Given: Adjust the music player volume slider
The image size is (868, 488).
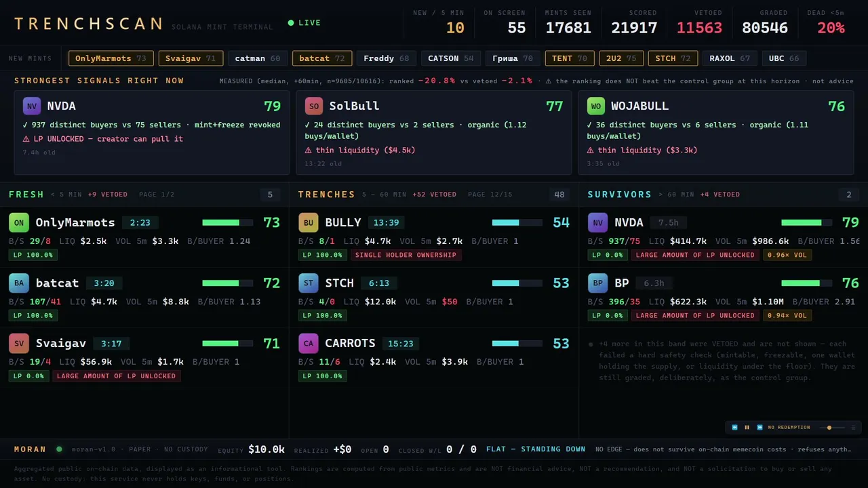Looking at the screenshot, I should pyautogui.click(x=832, y=428).
